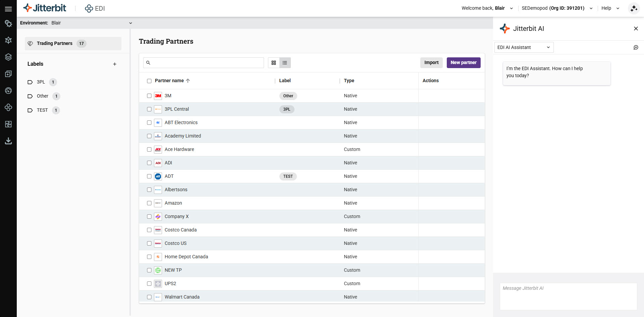Click the Native type for Amazon
Viewport: 644px width, 317px height.
[x=351, y=203]
